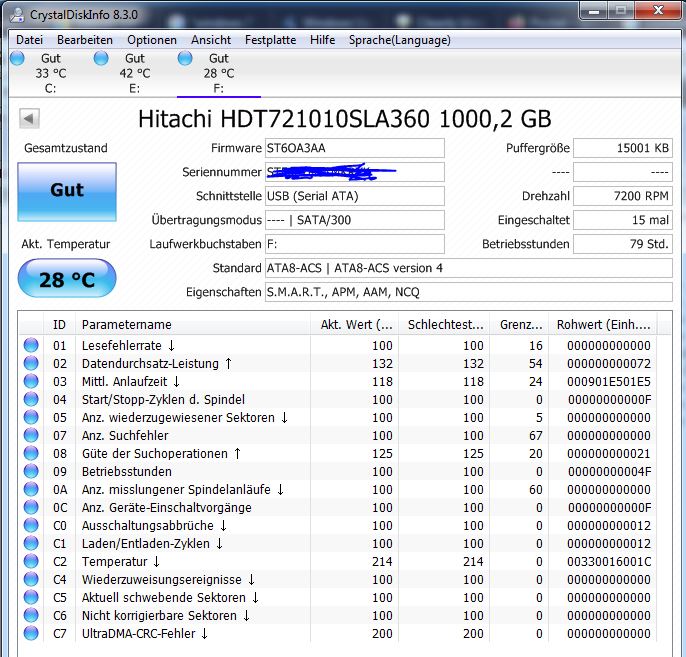Click the Parametername column header
686x657 pixels.
192,325
